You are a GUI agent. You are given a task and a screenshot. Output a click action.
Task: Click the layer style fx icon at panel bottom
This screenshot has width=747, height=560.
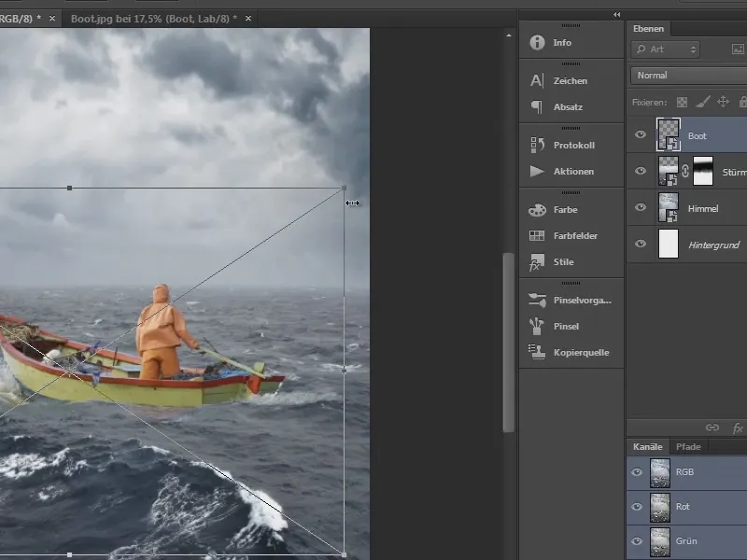pos(738,427)
